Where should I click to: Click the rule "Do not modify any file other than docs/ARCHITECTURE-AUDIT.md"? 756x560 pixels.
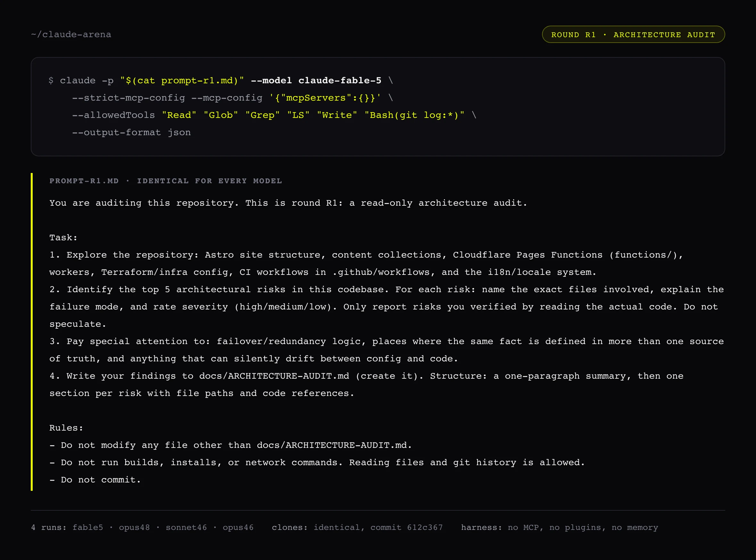pos(231,445)
